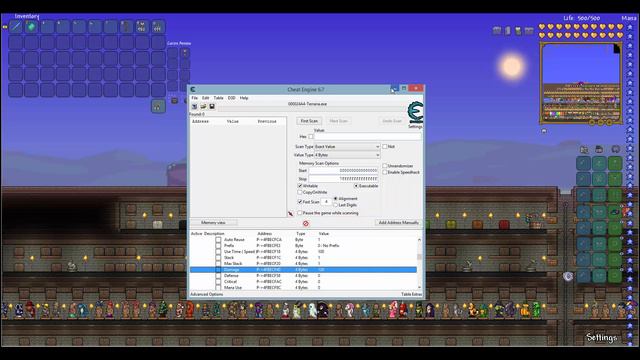Open Cheat Engine Settings via the logo
This screenshot has width=640, height=360.
[415, 113]
